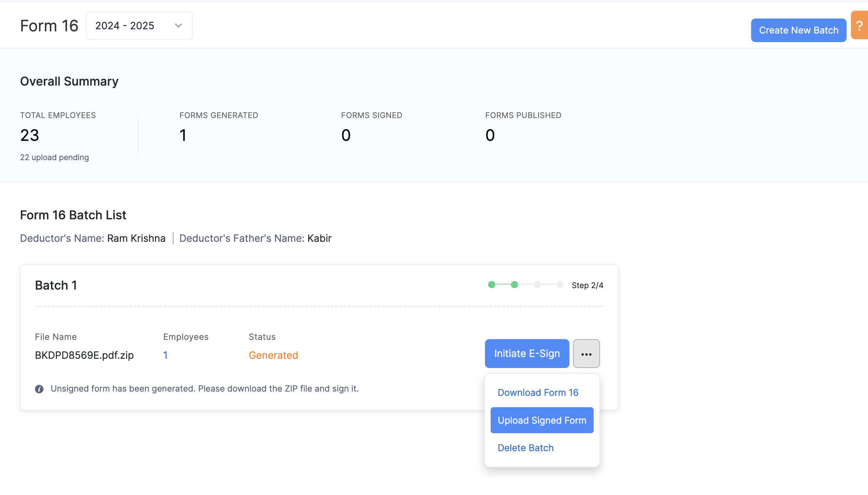The height and width of the screenshot is (495, 868).
Task: Select Delete Batch menu entry
Action: [525, 448]
